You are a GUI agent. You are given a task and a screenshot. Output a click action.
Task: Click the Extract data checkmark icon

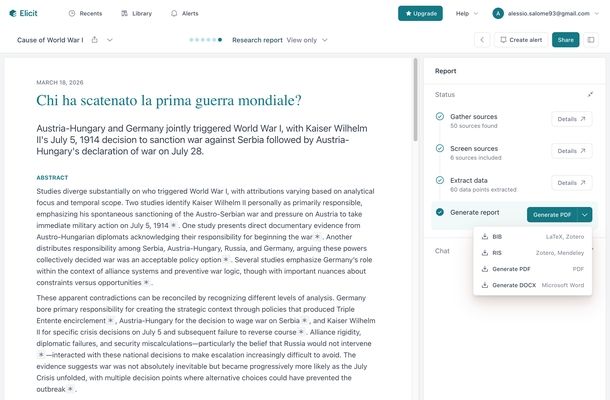tap(440, 180)
